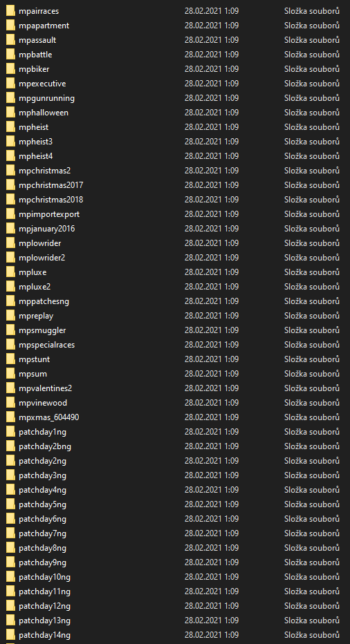Select the mpbiker folder icon
The width and height of the screenshot is (350, 644).
[10, 69]
